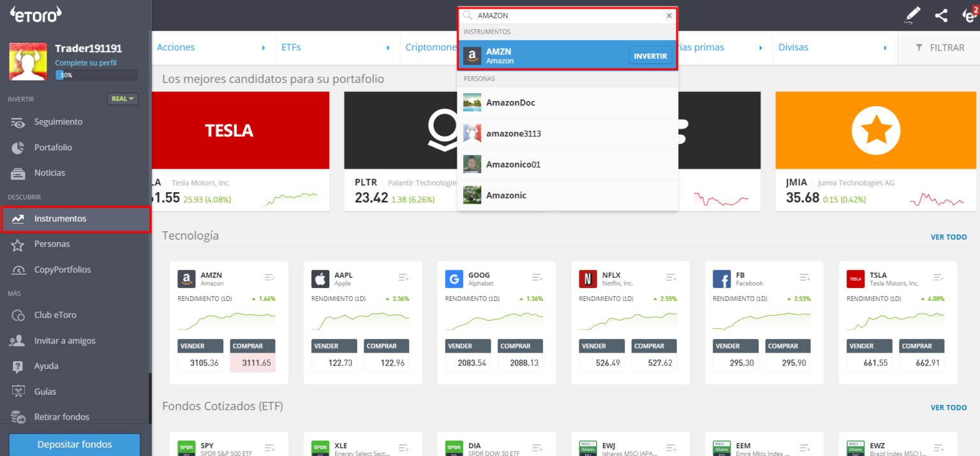Click the Facebook logo on FB card
Image resolution: width=980 pixels, height=456 pixels.
point(722,279)
